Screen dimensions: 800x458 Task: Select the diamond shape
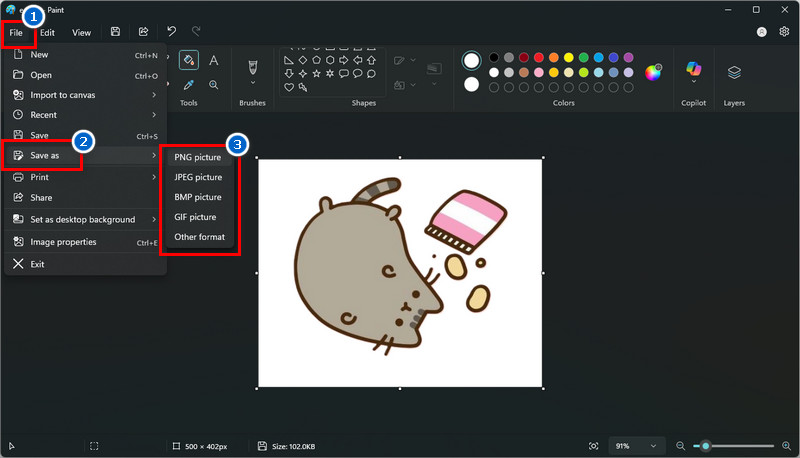click(x=303, y=60)
